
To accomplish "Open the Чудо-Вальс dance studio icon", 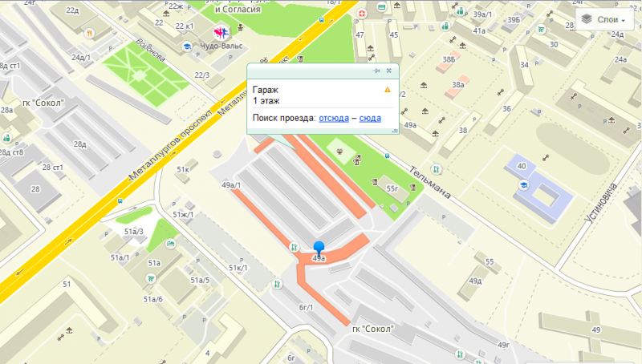I will pos(221,33).
